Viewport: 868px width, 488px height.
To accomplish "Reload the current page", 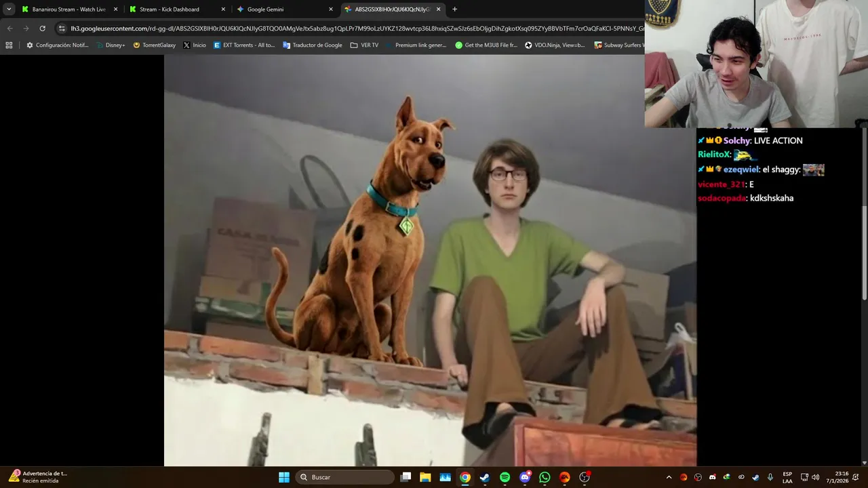I will click(x=42, y=28).
